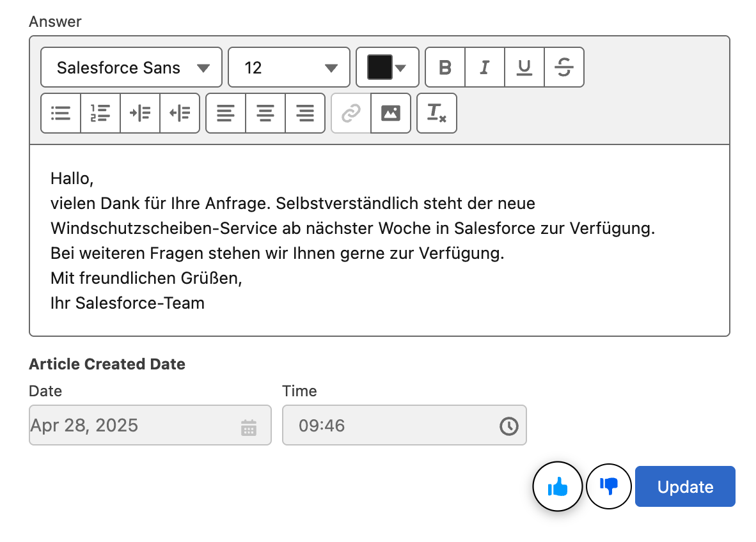The image size is (756, 542).
Task: Click the line 'Mit freundlichen Grüßen,'
Action: point(146,278)
